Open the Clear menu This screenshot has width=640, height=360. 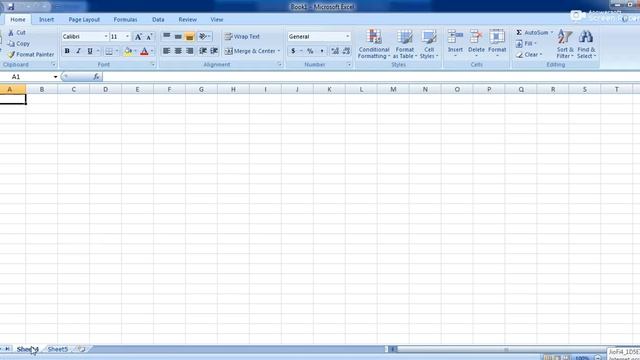pos(529,55)
